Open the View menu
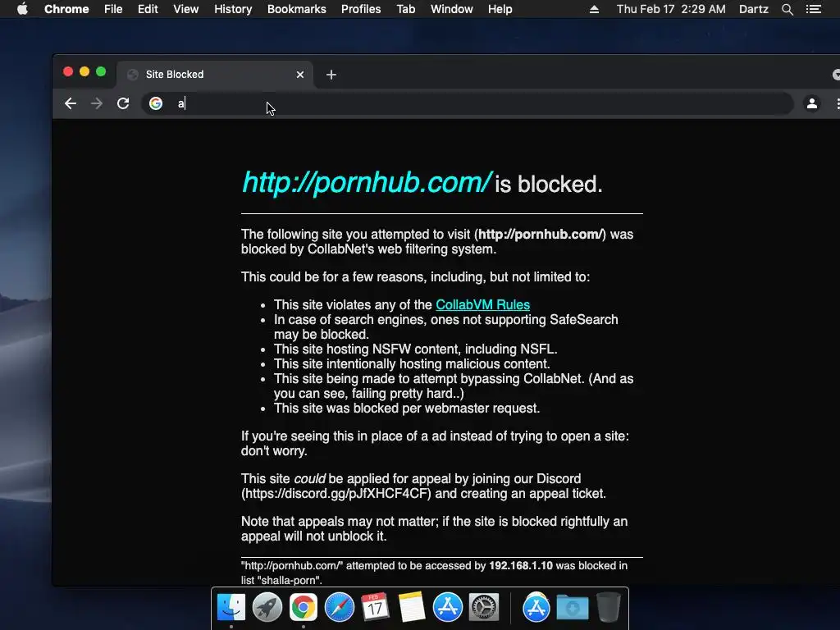The height and width of the screenshot is (630, 840). pyautogui.click(x=186, y=9)
